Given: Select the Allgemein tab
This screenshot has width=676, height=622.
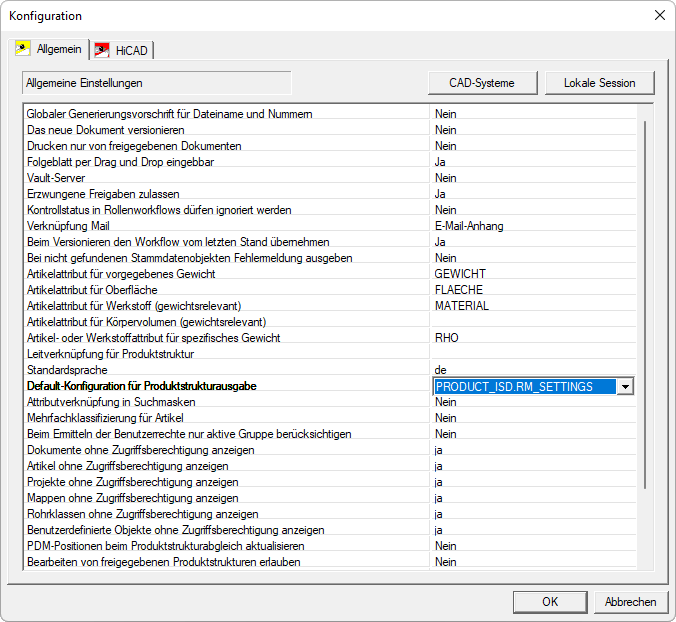Looking at the screenshot, I should pyautogui.click(x=49, y=49).
